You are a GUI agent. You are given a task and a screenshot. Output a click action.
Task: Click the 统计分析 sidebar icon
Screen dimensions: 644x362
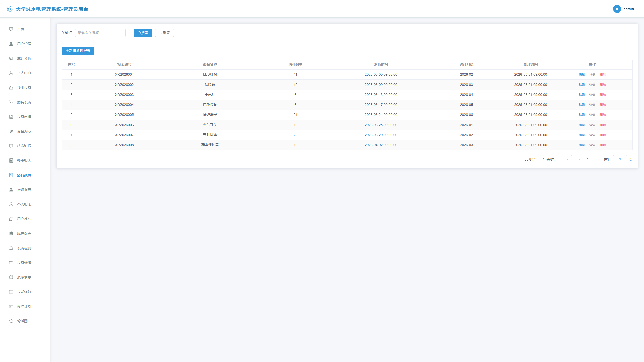click(11, 58)
